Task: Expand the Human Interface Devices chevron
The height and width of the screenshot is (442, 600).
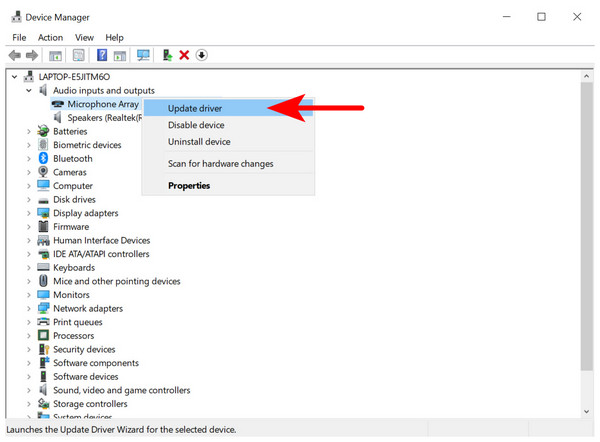Action: point(29,240)
